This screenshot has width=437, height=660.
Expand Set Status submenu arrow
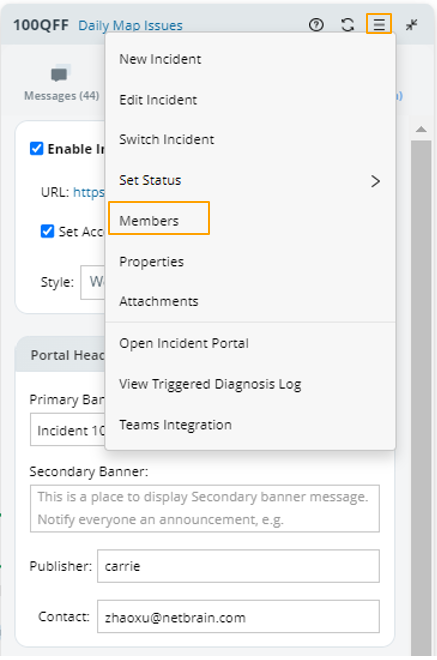[x=375, y=181]
